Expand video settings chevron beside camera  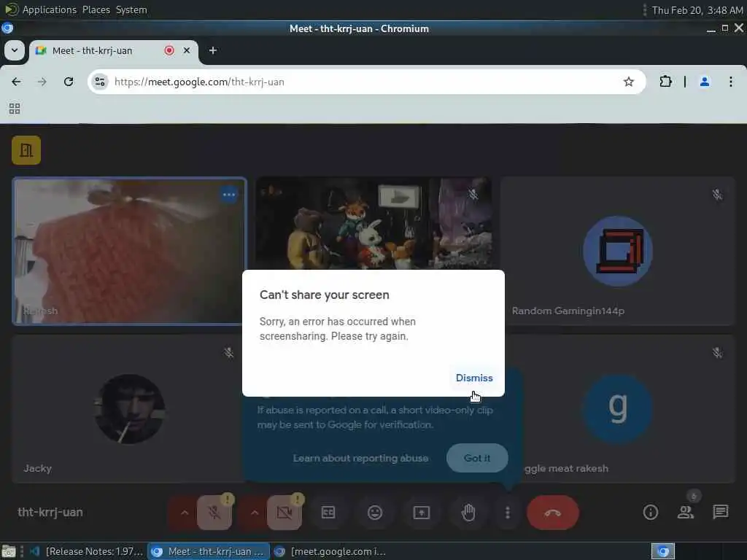(x=255, y=513)
